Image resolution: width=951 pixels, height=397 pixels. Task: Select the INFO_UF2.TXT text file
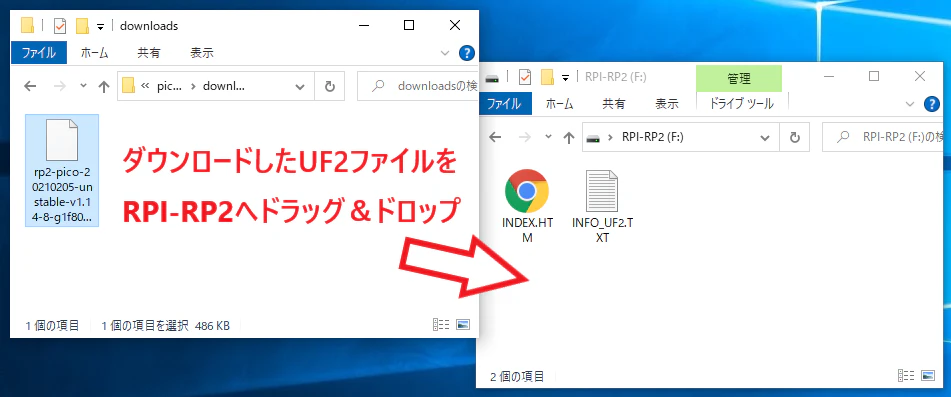pos(602,206)
